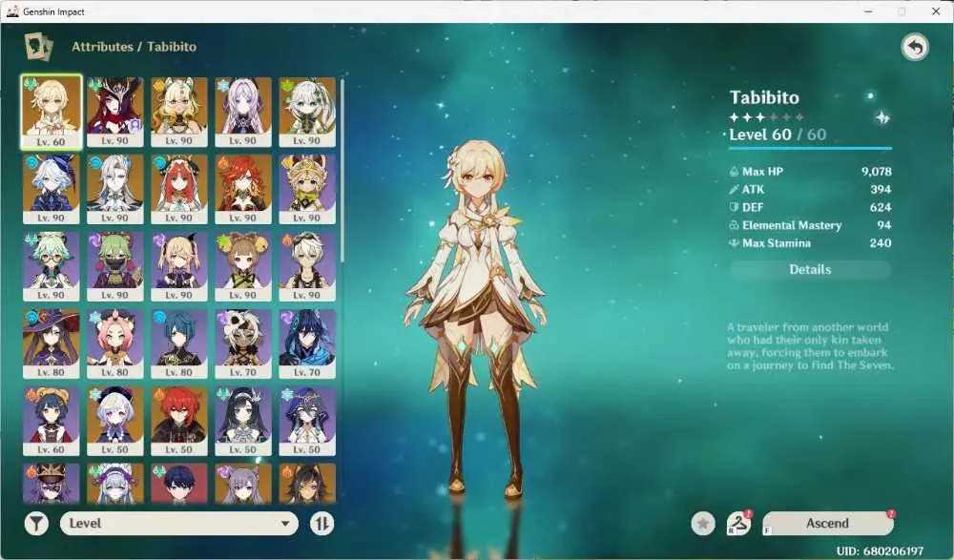Open the character archive cards icon

click(x=38, y=47)
